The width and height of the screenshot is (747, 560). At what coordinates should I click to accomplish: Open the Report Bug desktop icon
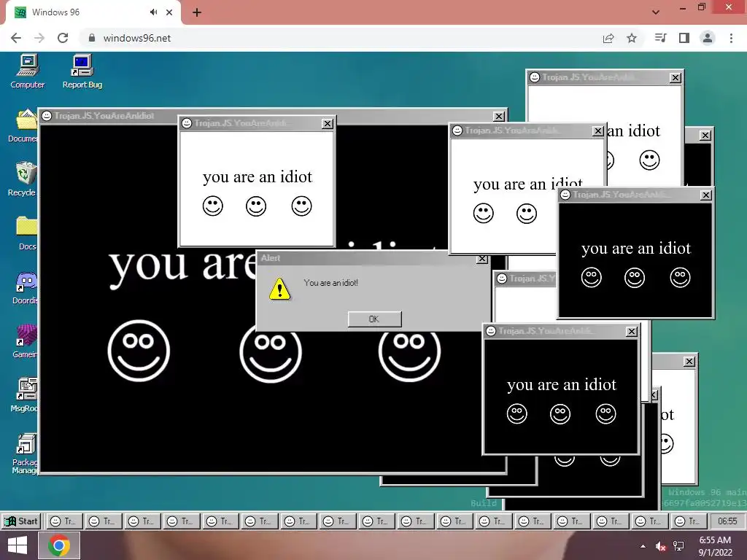coord(82,71)
